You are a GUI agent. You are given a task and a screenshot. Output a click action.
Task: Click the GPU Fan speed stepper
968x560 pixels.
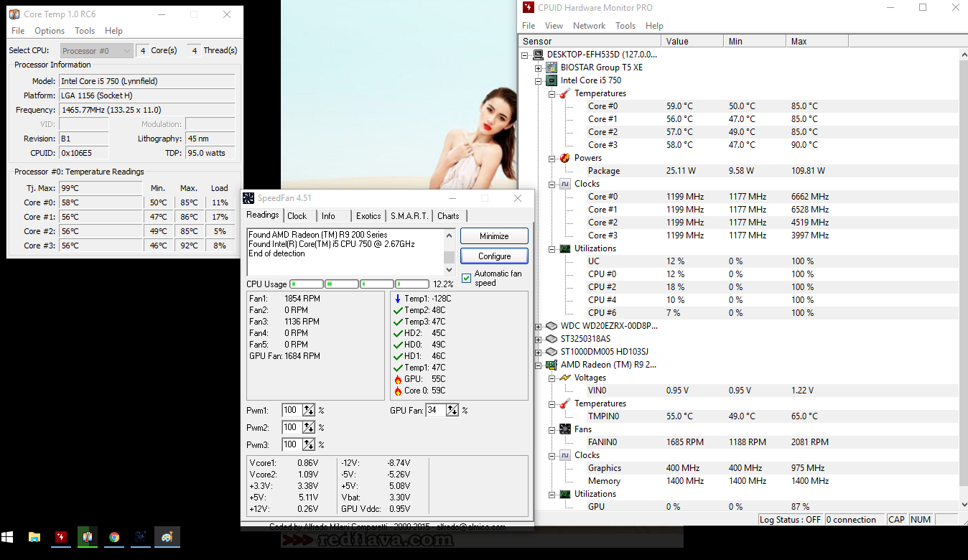[x=452, y=411]
